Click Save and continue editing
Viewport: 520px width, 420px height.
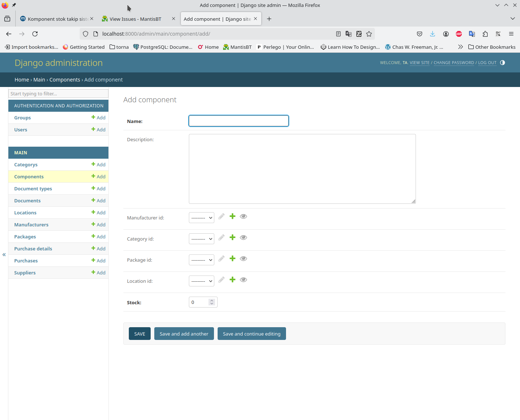click(x=252, y=334)
